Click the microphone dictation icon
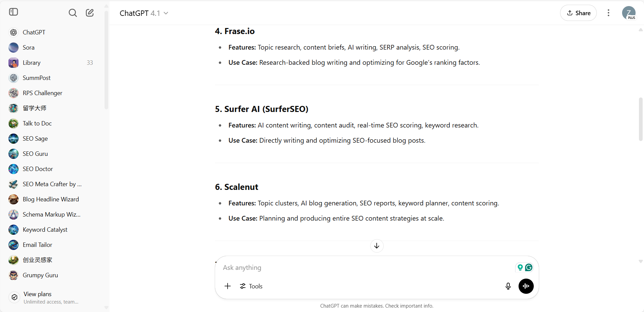 click(x=508, y=286)
